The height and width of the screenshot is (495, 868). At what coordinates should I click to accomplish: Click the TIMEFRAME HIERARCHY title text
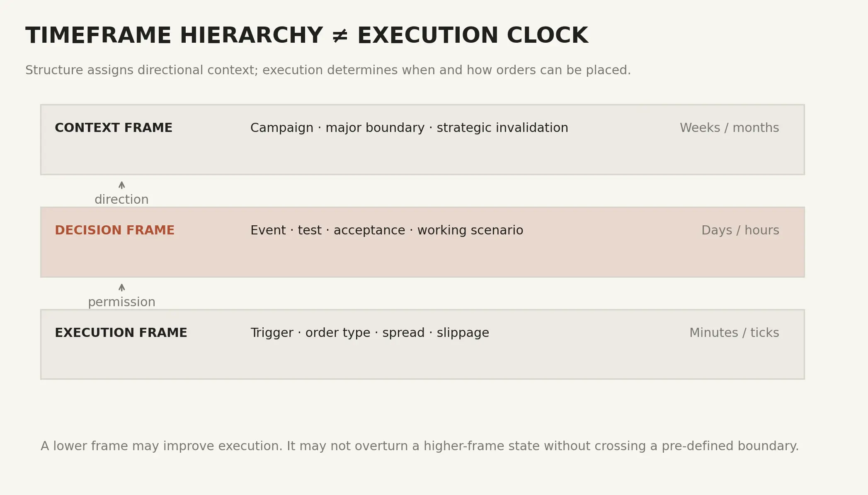click(174, 36)
